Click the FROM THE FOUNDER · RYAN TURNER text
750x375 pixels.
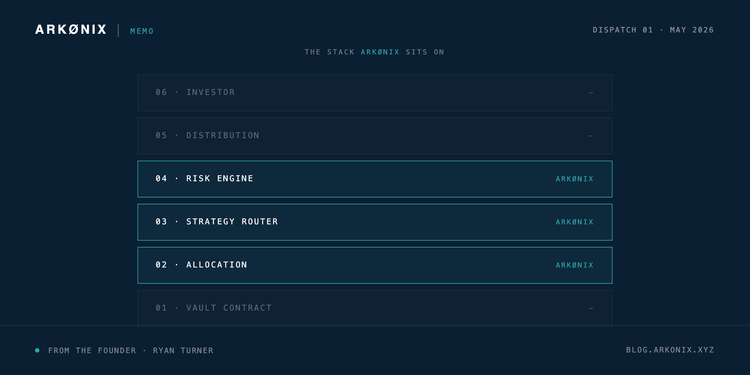pyautogui.click(x=131, y=350)
